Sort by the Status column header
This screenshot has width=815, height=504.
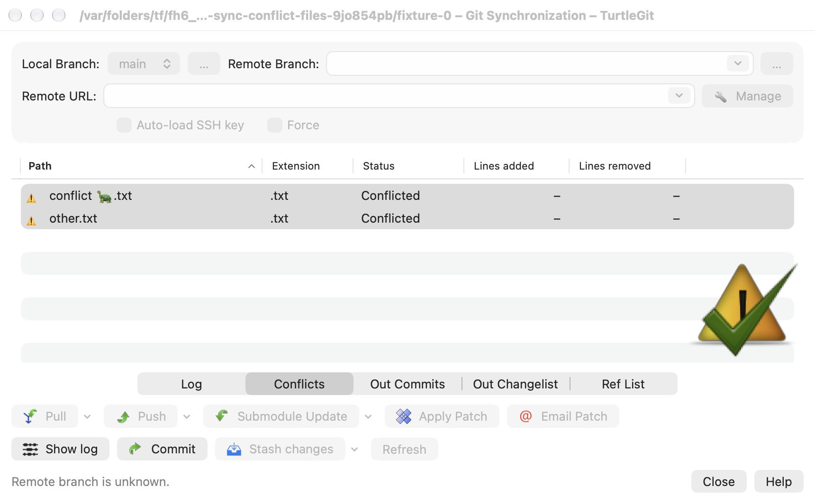coord(408,166)
